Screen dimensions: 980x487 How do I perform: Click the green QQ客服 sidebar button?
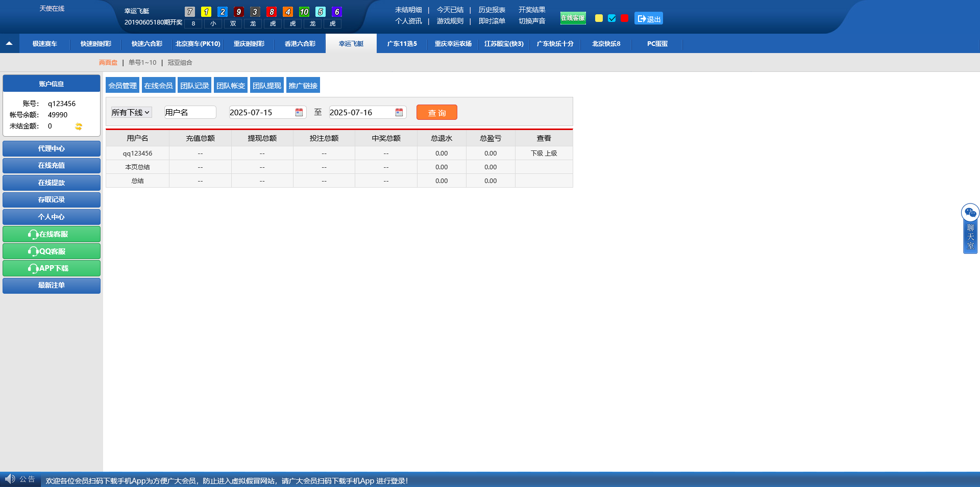[x=52, y=251]
